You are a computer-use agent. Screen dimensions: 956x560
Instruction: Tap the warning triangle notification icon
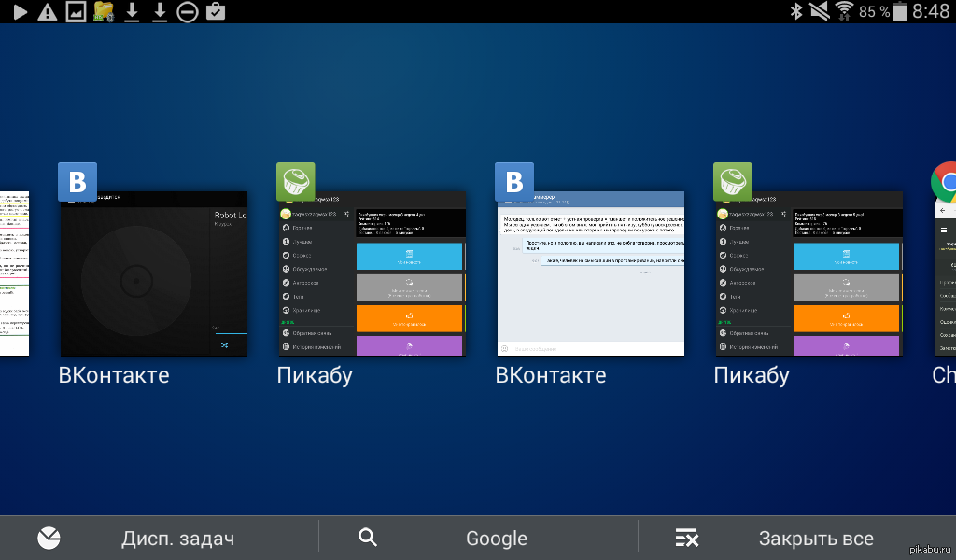coord(48,11)
